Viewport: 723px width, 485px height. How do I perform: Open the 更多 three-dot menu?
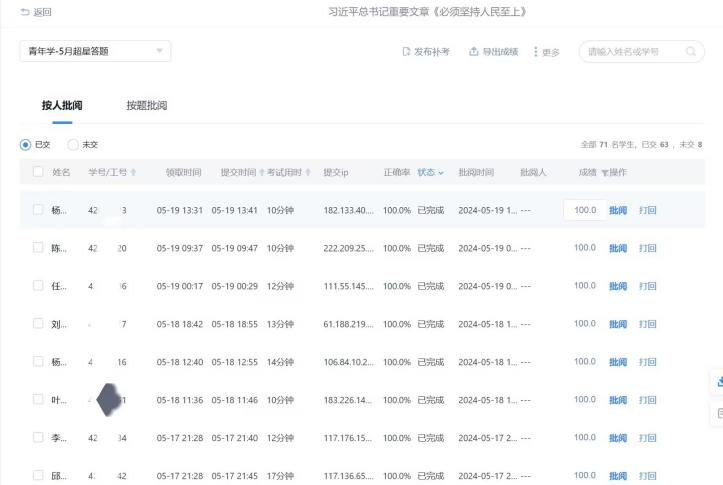click(x=536, y=52)
